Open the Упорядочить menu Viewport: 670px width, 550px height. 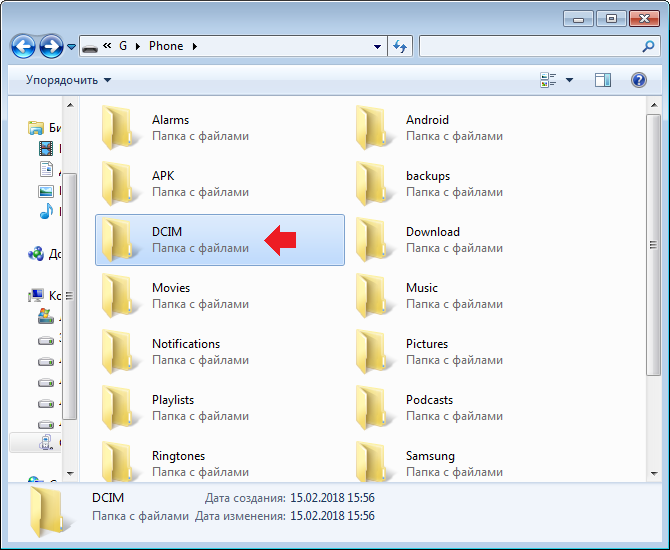[68, 80]
